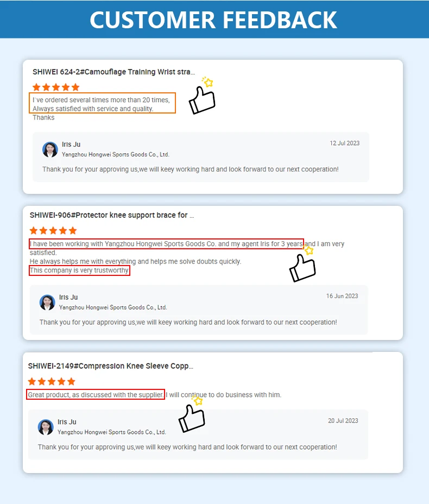Click the 12 Jul 2023 date label
Viewport: 429px width, 504px height.
(344, 143)
